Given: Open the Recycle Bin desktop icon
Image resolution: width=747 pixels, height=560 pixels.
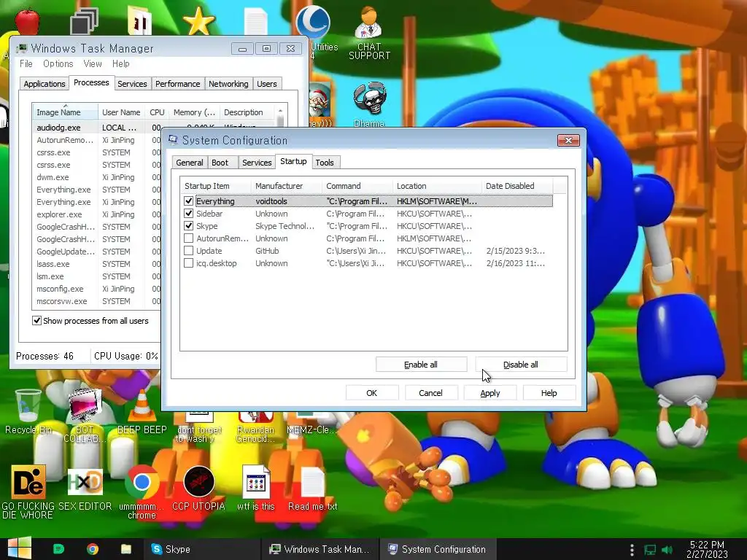Looking at the screenshot, I should (x=28, y=411).
